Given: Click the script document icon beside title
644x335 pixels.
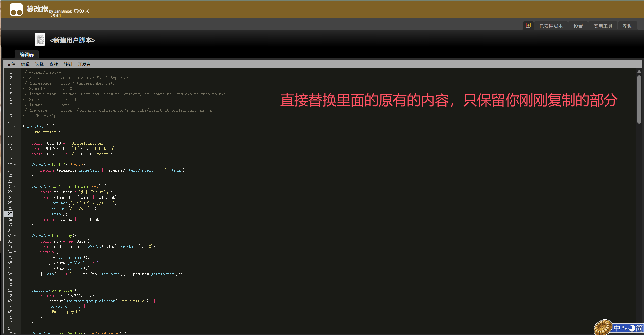Looking at the screenshot, I should click(40, 39).
